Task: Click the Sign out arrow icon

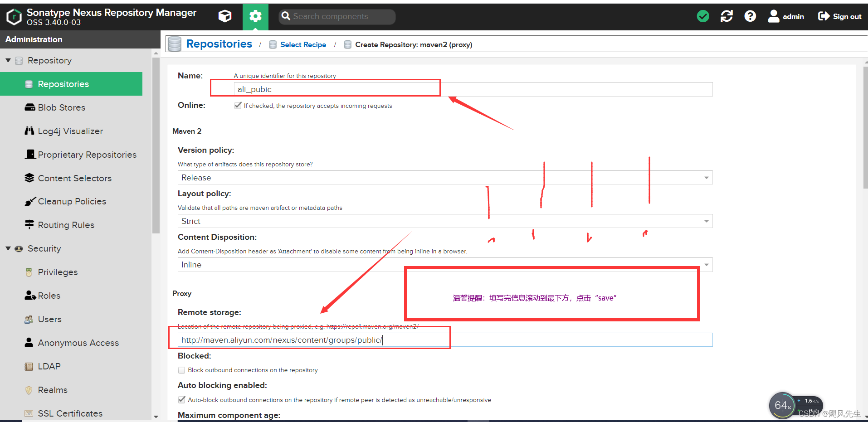Action: click(824, 16)
